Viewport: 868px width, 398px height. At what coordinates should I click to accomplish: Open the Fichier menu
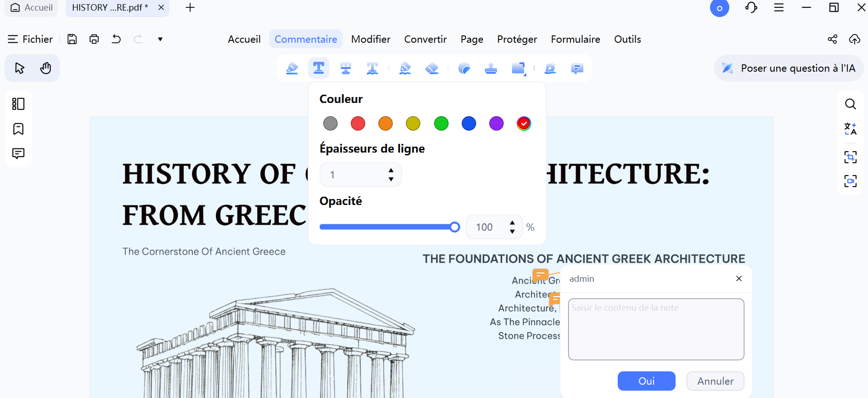tap(30, 39)
